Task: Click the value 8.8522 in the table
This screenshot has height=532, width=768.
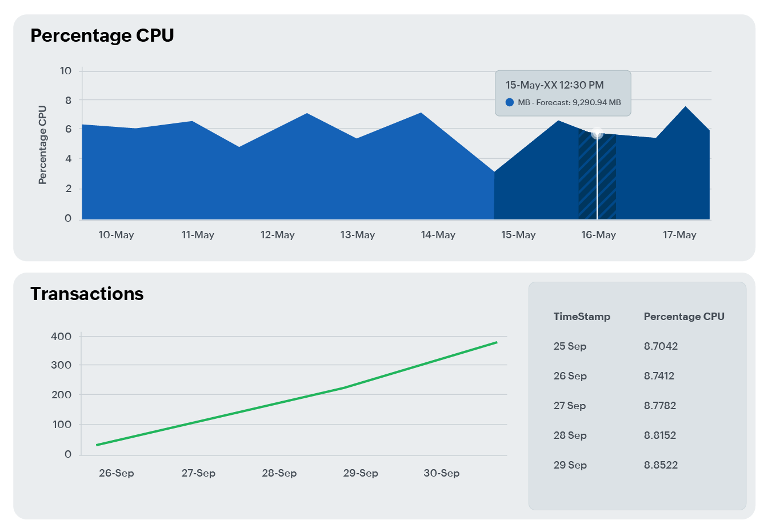Action: (x=661, y=465)
